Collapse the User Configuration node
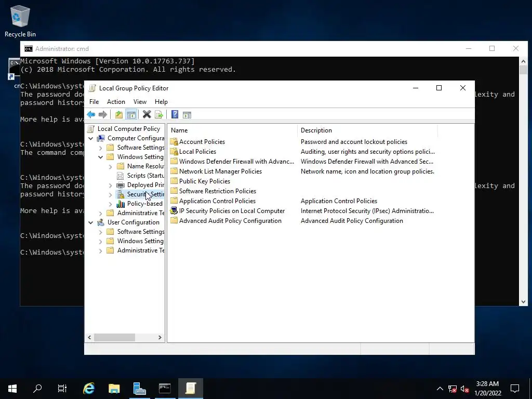The image size is (532, 399). point(90,222)
